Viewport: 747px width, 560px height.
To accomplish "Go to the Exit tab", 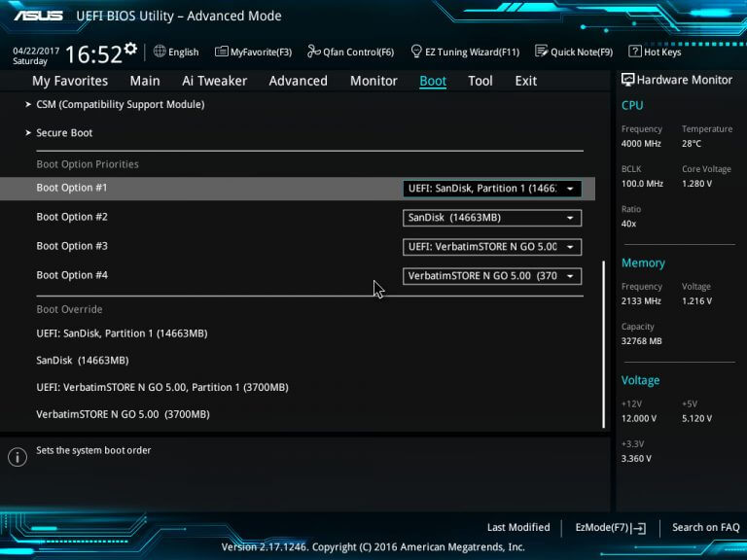I will [x=526, y=81].
